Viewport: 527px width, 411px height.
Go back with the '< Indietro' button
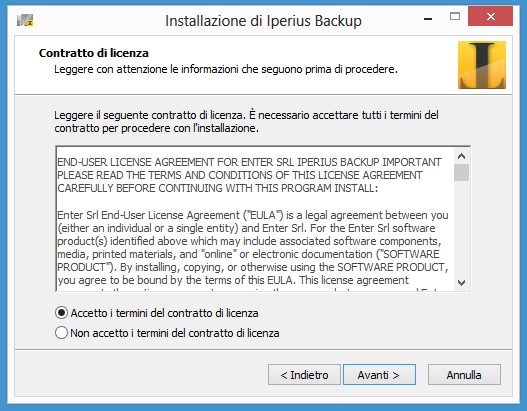pos(304,375)
